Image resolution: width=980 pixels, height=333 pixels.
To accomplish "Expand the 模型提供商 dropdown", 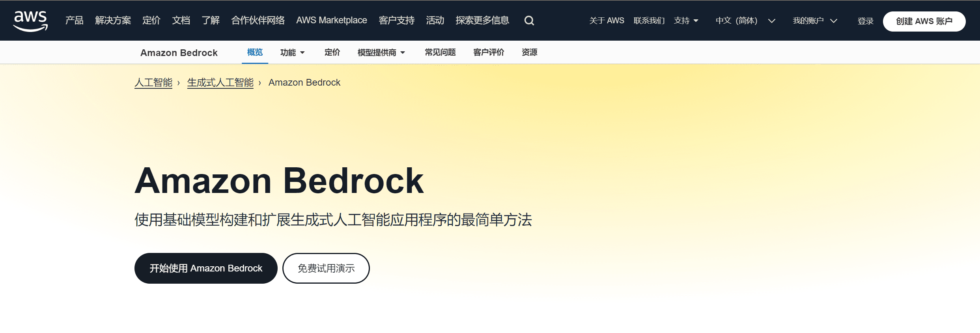I will click(x=381, y=52).
